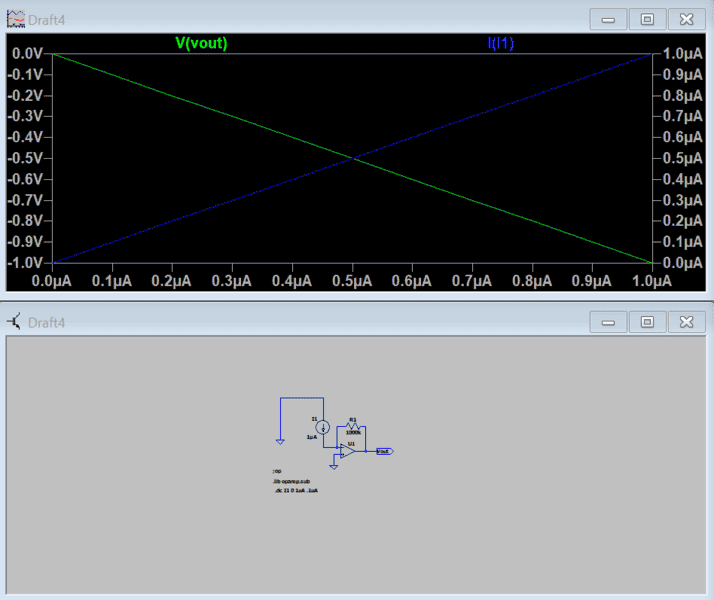Click the Vout output net label
Screen dimensions: 714x600
(384, 451)
